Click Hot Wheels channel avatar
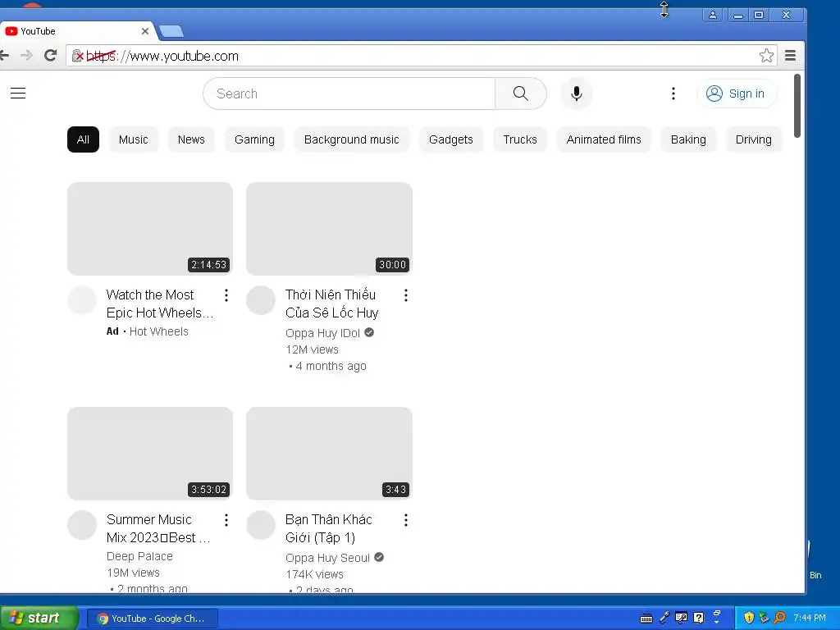The image size is (840, 630). 82,300
